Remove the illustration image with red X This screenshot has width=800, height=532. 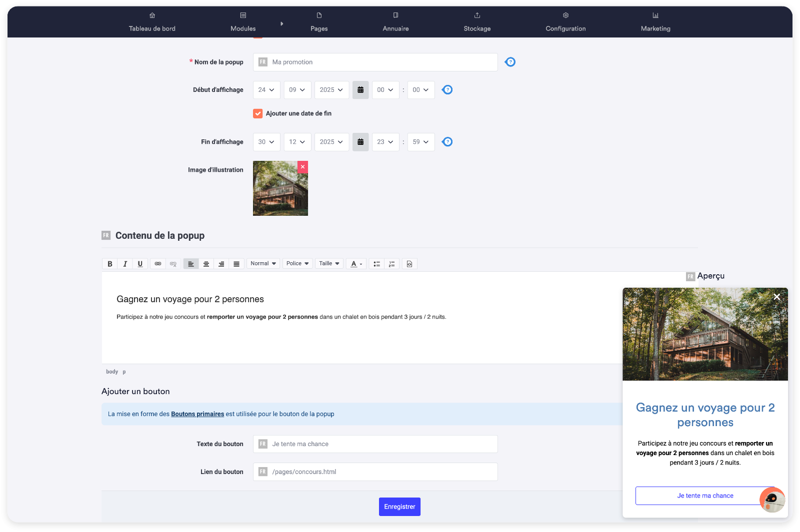302,167
